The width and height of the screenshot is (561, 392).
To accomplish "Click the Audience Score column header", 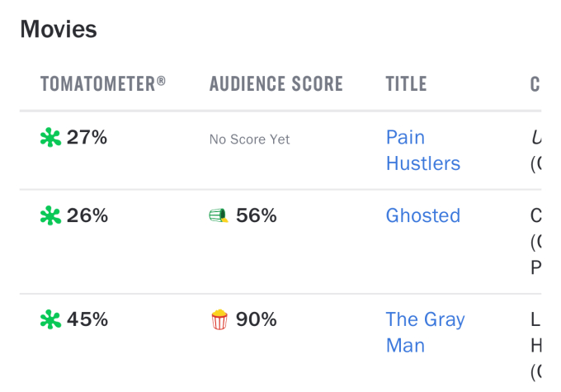I will [x=276, y=84].
